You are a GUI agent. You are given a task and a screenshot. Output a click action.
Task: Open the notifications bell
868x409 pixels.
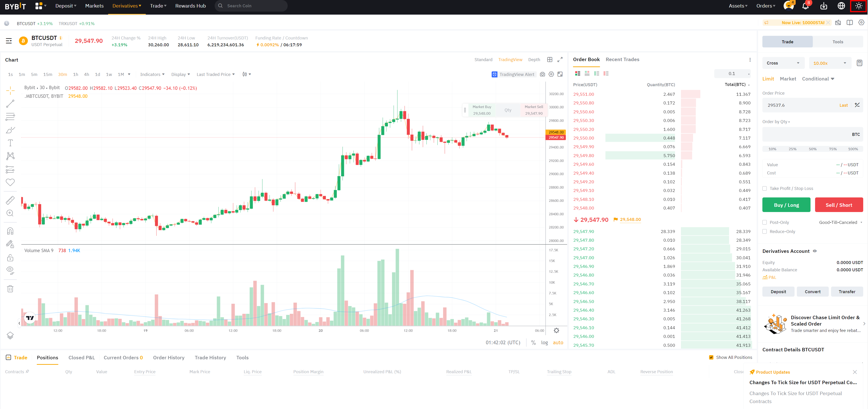805,6
